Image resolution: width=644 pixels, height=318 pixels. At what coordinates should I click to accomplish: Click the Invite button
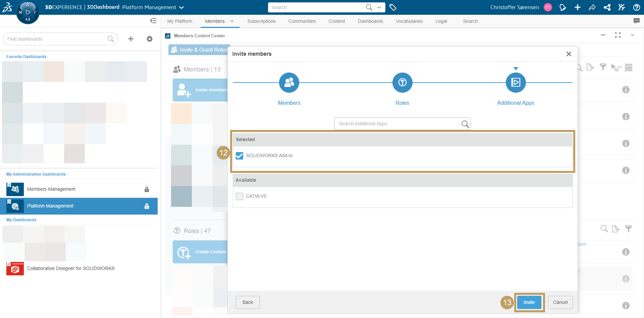click(529, 302)
